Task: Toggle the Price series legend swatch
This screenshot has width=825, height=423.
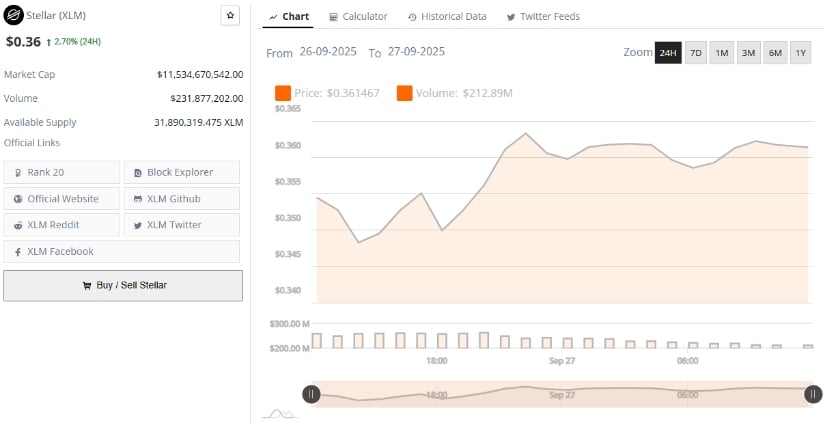Action: pos(283,94)
